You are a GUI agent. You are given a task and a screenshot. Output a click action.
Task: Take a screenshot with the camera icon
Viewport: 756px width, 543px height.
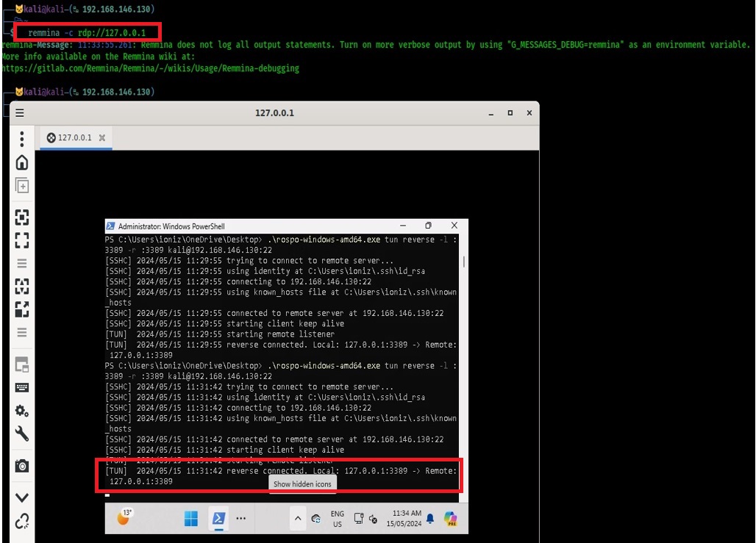(22, 466)
